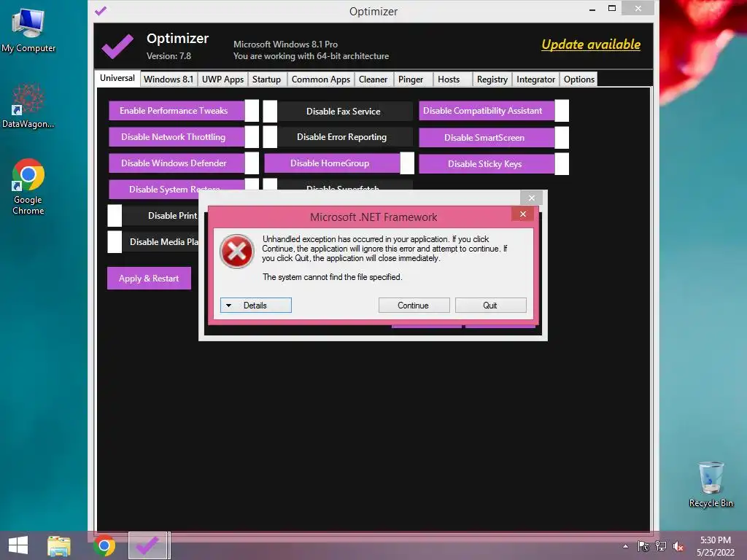This screenshot has width=747, height=560.
Task: Click Microsoft Windows 8.1 Pro text
Action: pyautogui.click(x=285, y=44)
